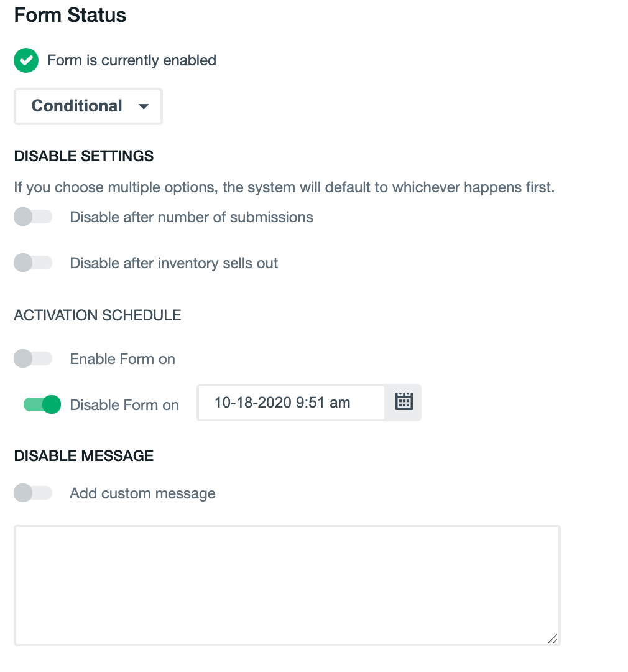Turn off the 'Disable Form on' toggle
This screenshot has height=672, width=628.
(42, 404)
